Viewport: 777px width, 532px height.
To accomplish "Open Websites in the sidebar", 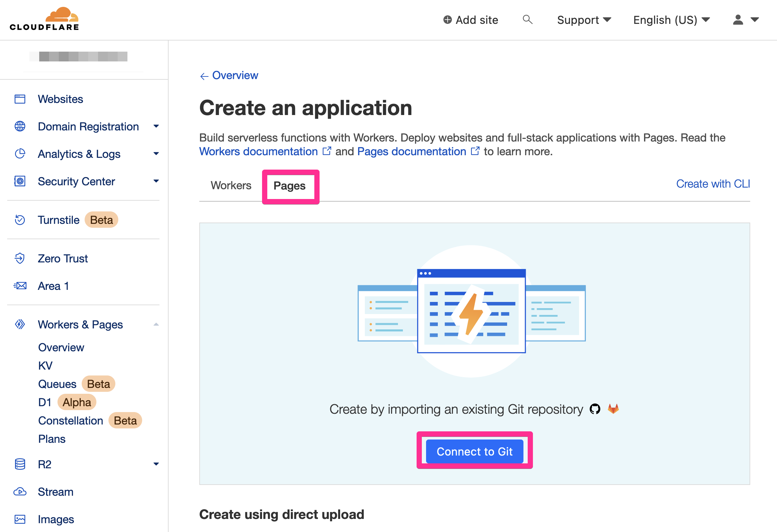I will tap(60, 99).
